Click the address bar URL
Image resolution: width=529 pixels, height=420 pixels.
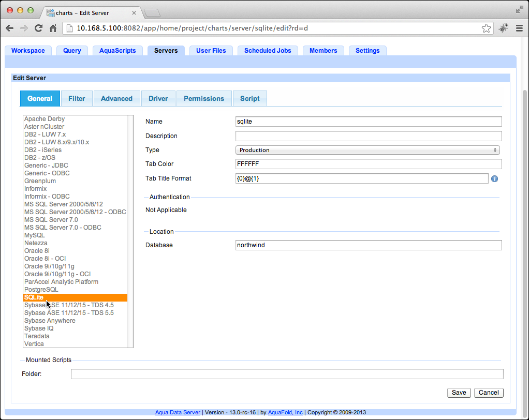click(193, 28)
